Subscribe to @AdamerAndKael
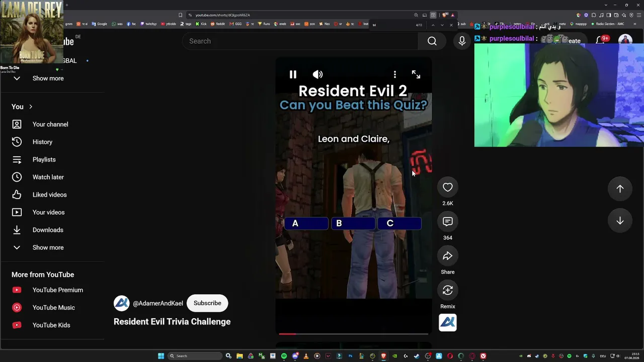The width and height of the screenshot is (644, 362). pyautogui.click(x=207, y=303)
